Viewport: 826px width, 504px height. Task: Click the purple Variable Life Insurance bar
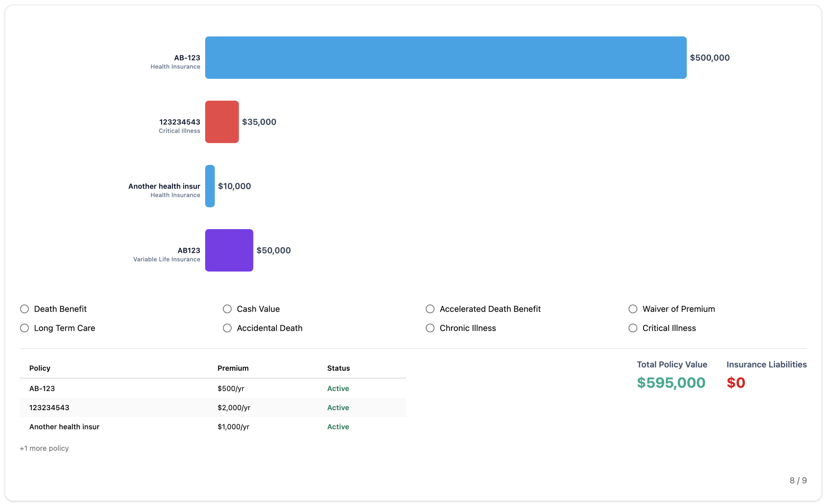click(229, 250)
